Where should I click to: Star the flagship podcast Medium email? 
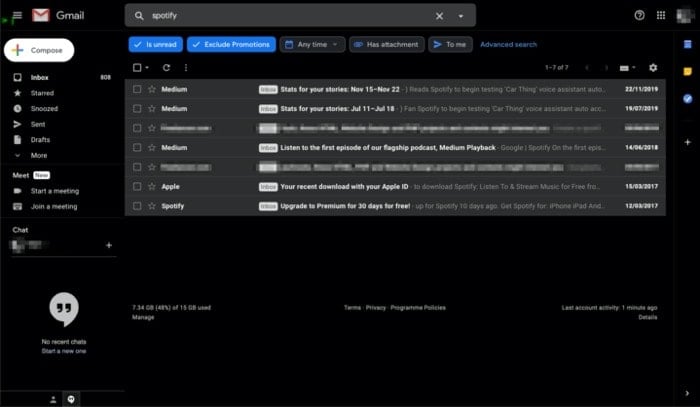tap(152, 147)
